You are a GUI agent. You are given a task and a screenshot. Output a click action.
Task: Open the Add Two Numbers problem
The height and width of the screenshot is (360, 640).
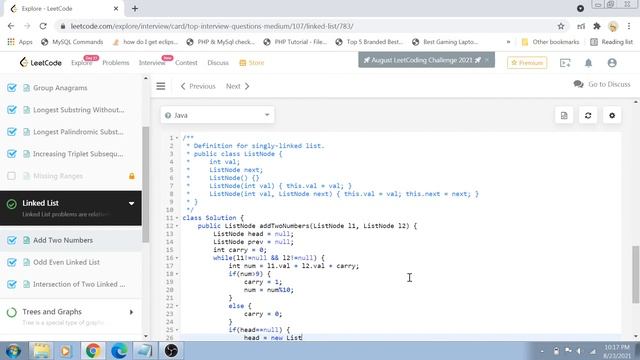tap(63, 240)
